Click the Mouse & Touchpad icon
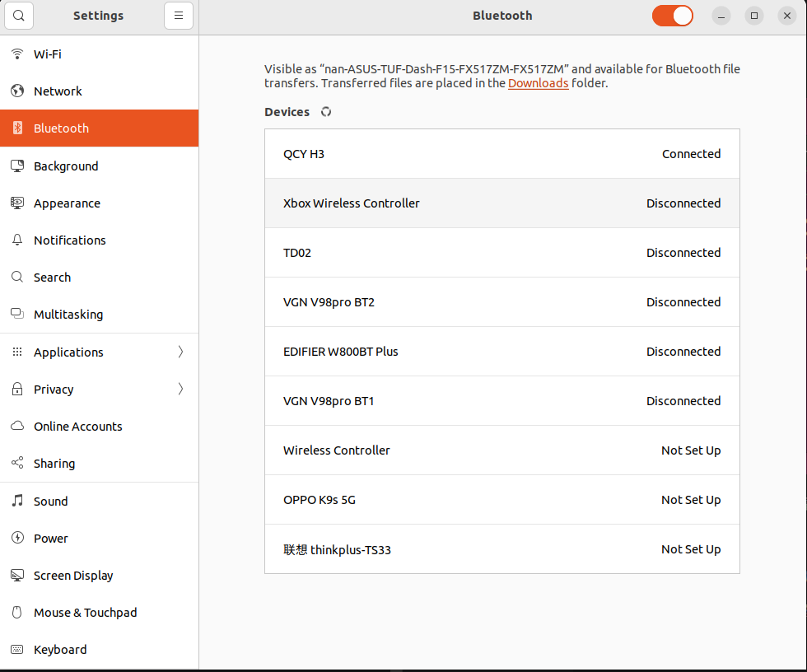Screen dimensions: 807x672 click(17, 613)
